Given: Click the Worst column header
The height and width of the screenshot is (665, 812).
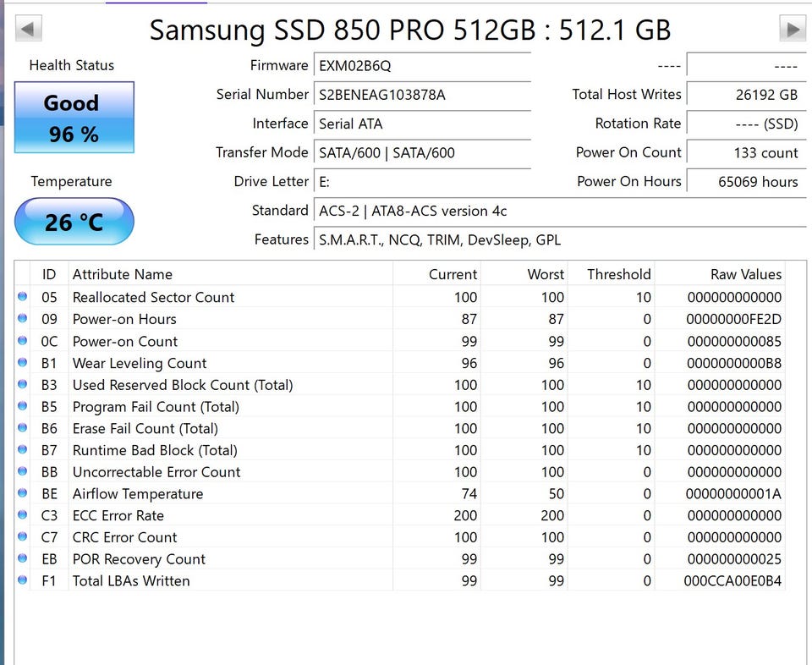Looking at the screenshot, I should 524,274.
